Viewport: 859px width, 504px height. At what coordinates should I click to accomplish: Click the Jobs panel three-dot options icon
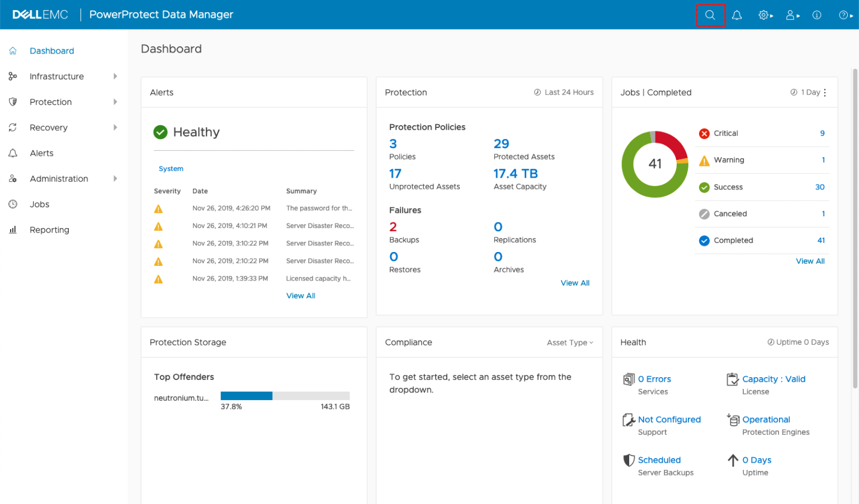[825, 93]
